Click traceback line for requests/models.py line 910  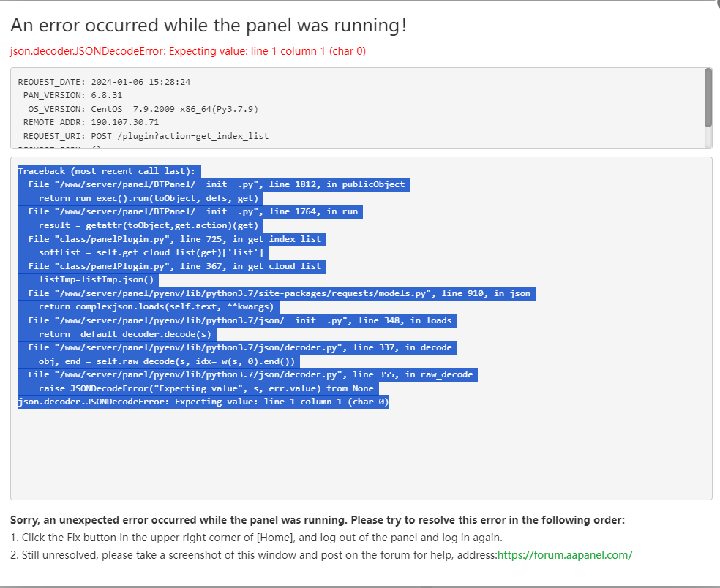[279, 293]
